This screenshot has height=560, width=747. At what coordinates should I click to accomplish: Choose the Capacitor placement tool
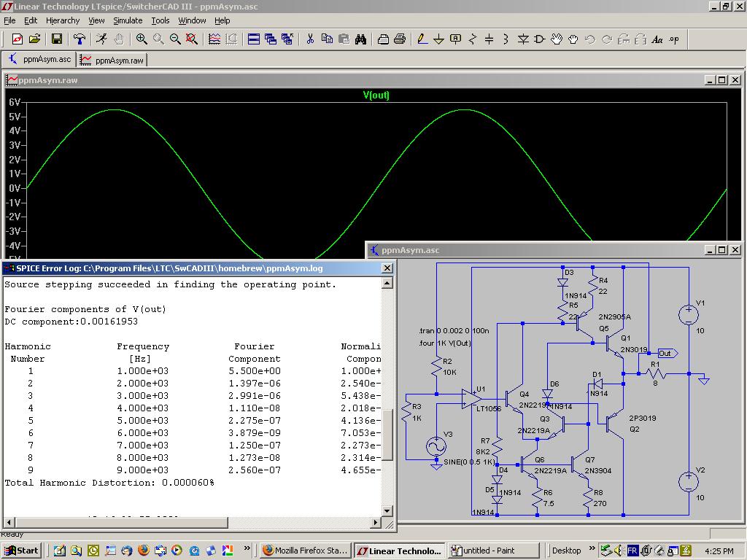click(489, 39)
